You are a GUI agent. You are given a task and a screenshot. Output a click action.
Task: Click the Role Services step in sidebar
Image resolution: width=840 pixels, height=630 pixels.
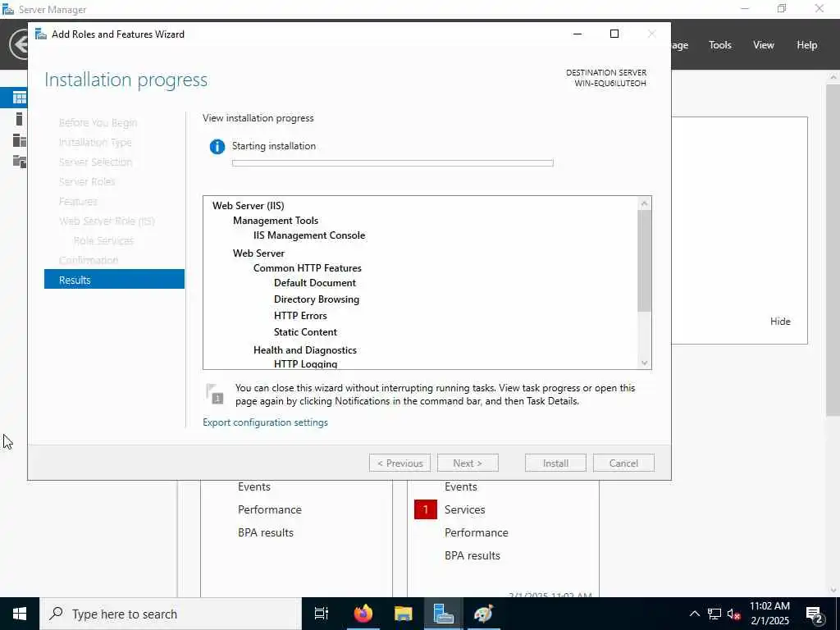[x=103, y=240]
